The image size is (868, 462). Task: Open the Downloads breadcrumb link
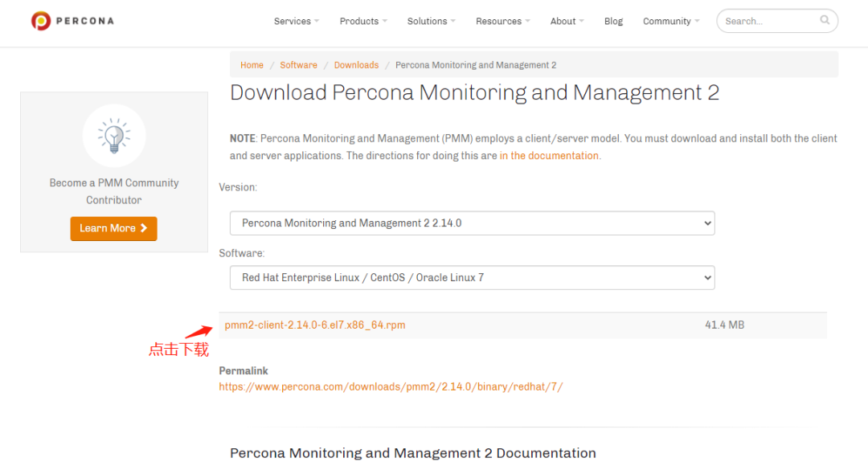(357, 65)
